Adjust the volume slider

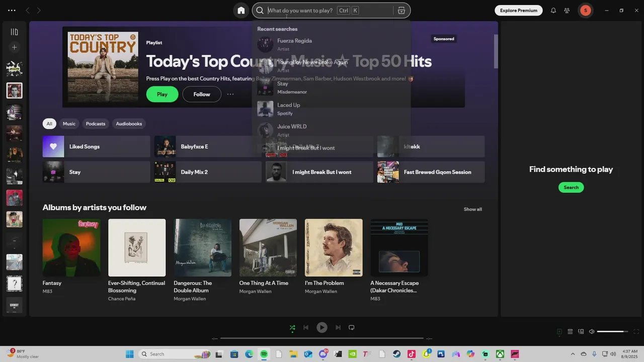coord(612,332)
